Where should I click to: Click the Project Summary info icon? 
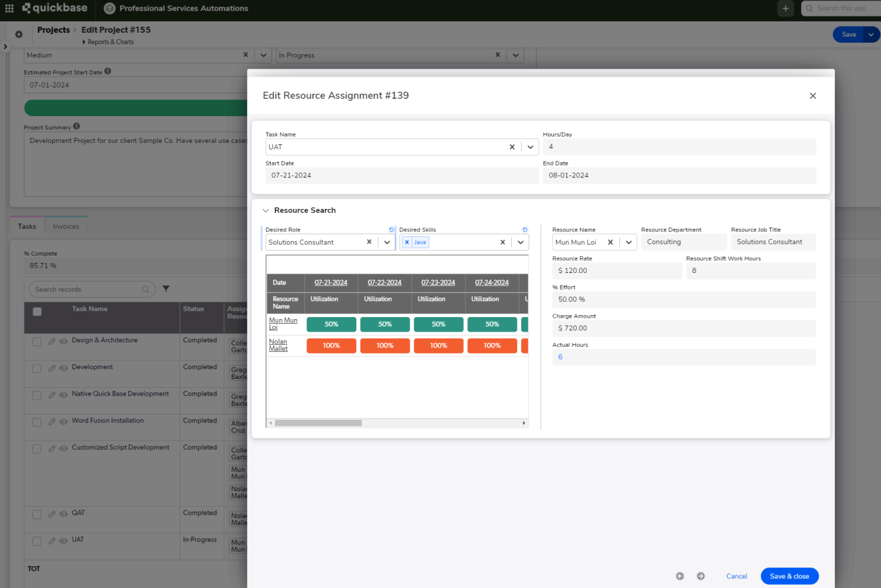[77, 127]
